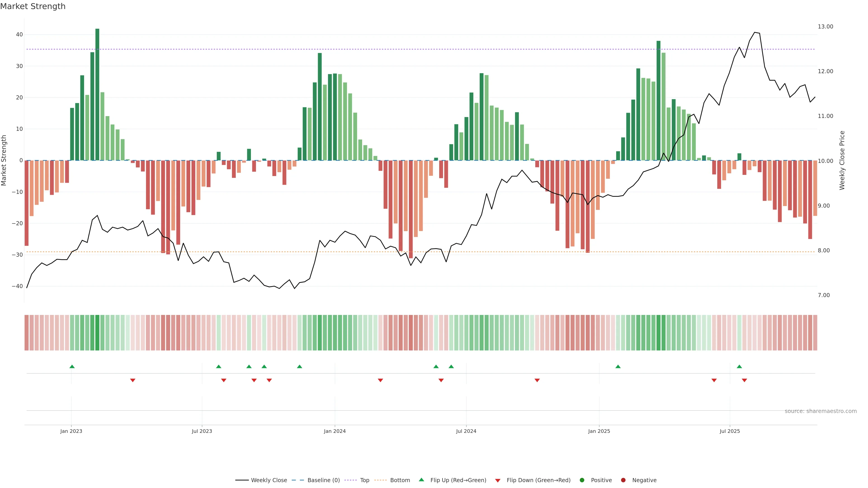This screenshot has width=868, height=488.
Task: Click the green Positive circle in the legend
Action: tap(582, 480)
